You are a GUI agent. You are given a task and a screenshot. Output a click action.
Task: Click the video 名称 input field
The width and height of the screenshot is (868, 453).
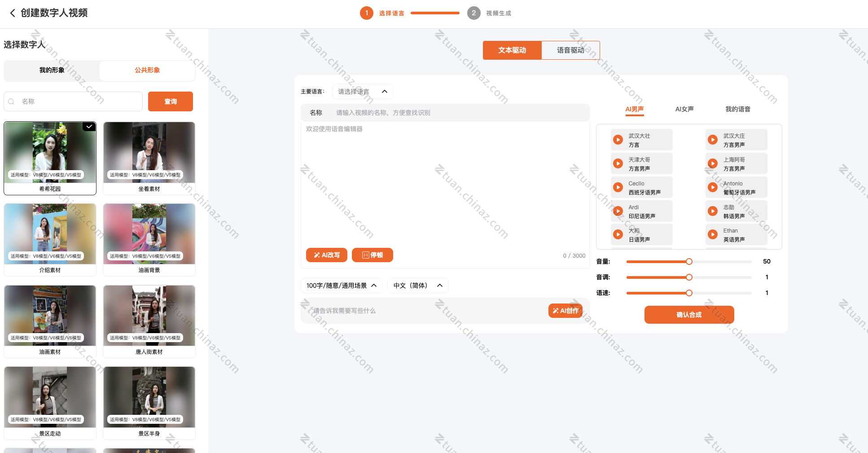coord(445,113)
